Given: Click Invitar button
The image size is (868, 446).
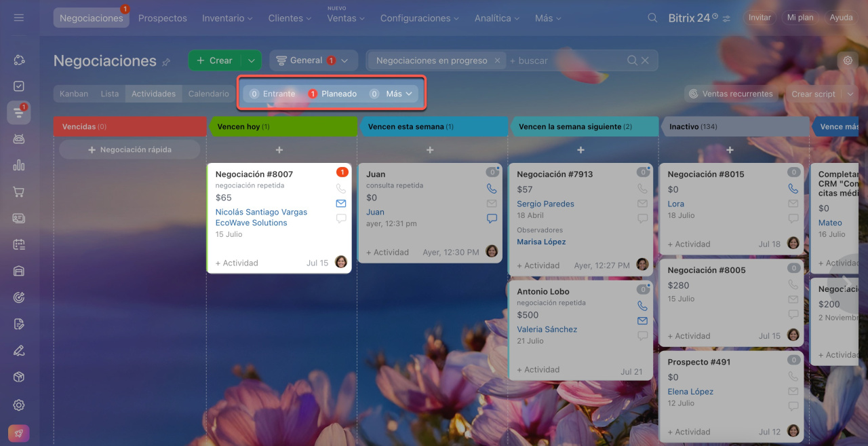Looking at the screenshot, I should [759, 18].
